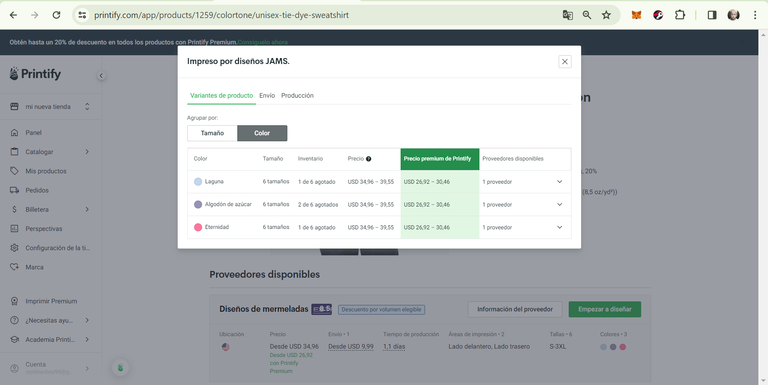Expand the ¿Necesitas ayuda? submenu arrow
Image resolution: width=768 pixels, height=385 pixels.
[87, 320]
